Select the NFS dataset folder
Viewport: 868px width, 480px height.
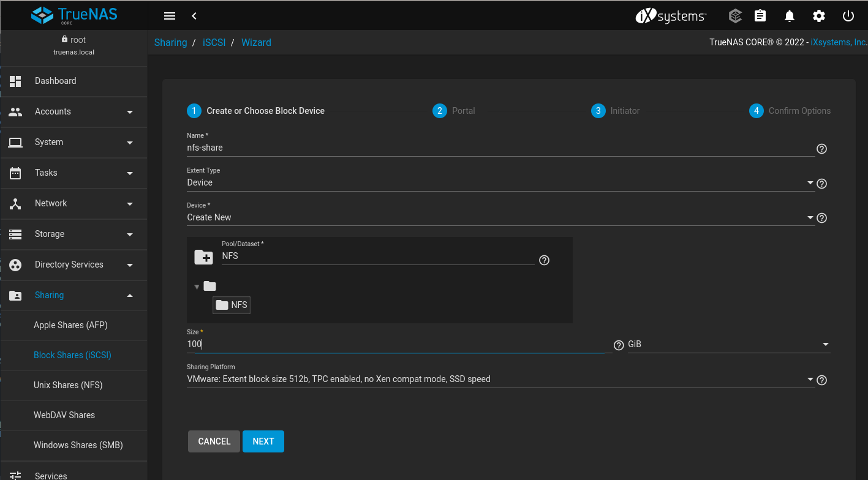pos(232,305)
